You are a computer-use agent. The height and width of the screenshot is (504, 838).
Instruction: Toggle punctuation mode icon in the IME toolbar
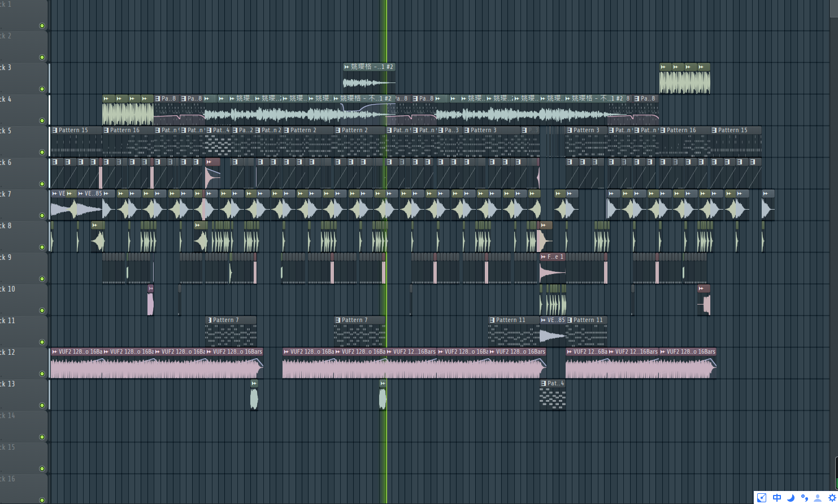click(x=804, y=497)
